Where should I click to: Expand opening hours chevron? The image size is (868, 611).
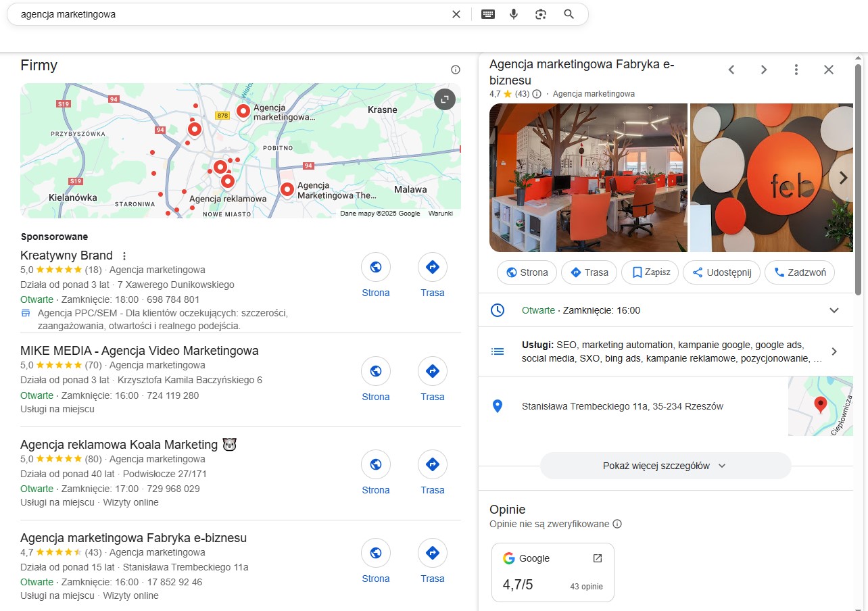[x=834, y=310]
